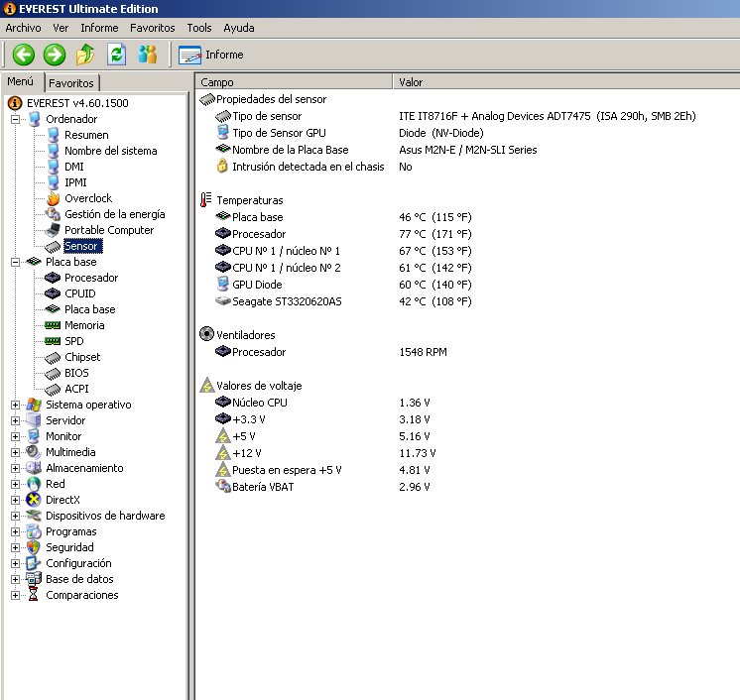Open the Archivo menu
This screenshot has width=740, height=700.
point(23,28)
